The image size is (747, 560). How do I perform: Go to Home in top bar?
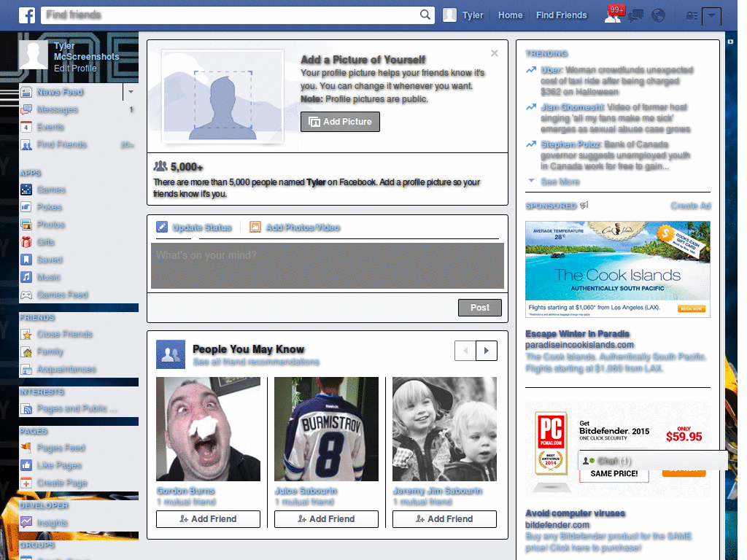(510, 15)
